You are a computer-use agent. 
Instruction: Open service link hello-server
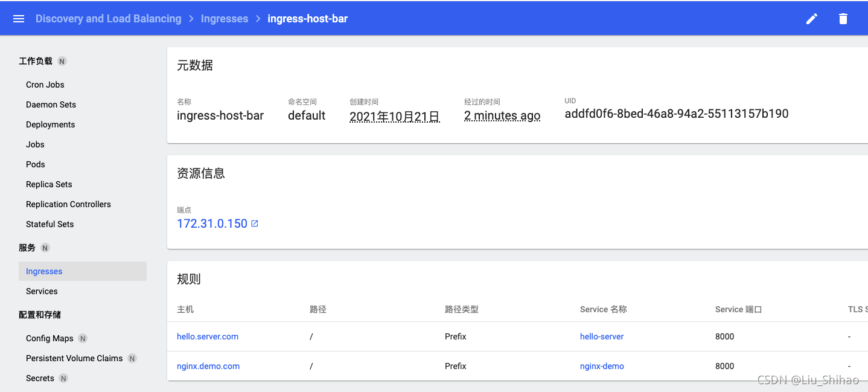click(602, 336)
